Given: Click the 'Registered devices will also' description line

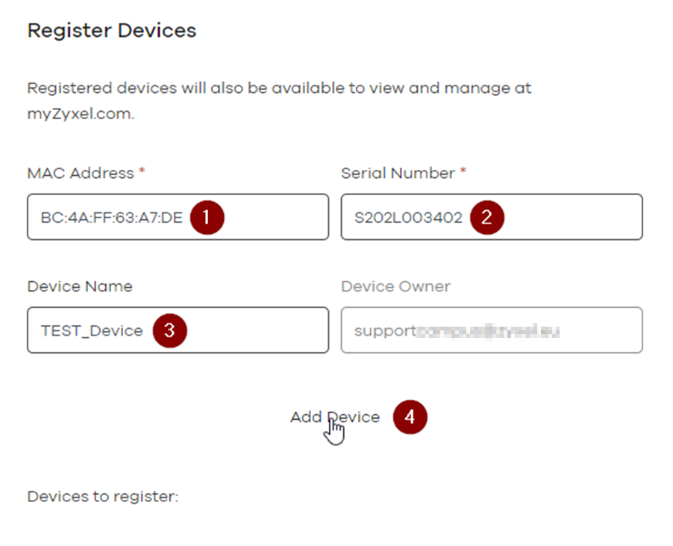Looking at the screenshot, I should click(279, 88).
